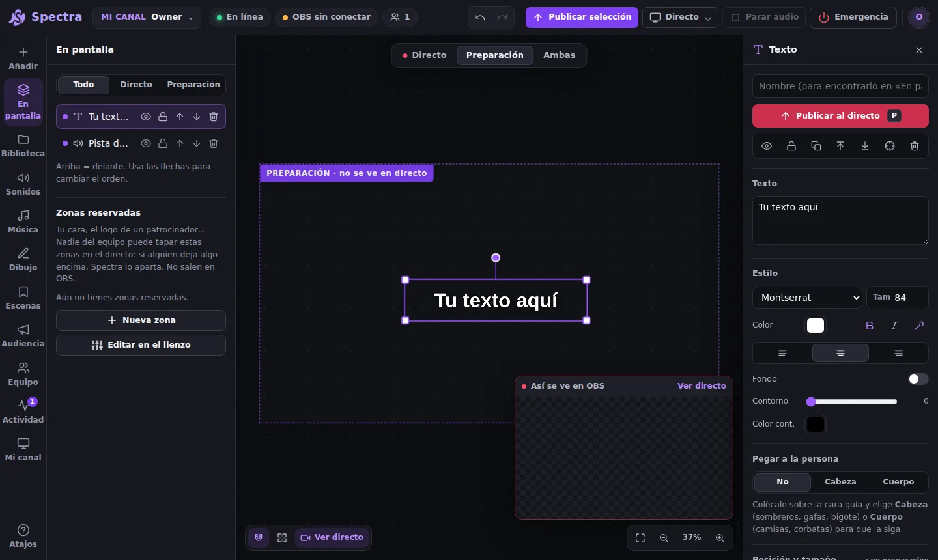Delete the 'Tu text…' layer with its trash icon
938x560 pixels.
[x=214, y=117]
